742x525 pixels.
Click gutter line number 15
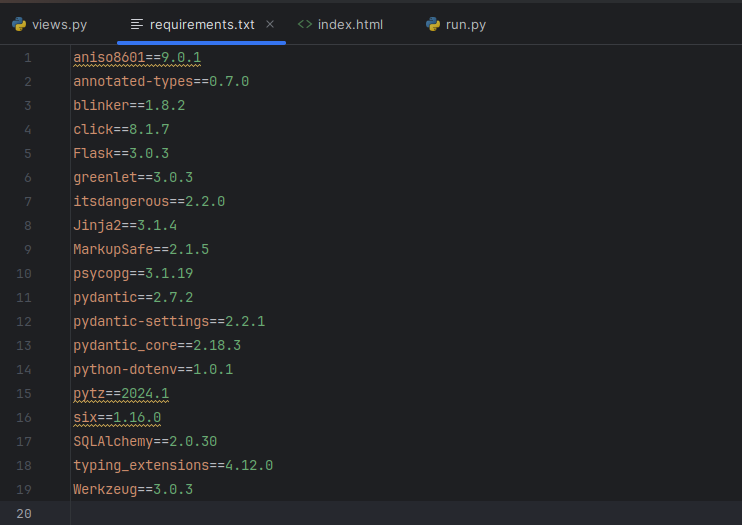(x=24, y=393)
